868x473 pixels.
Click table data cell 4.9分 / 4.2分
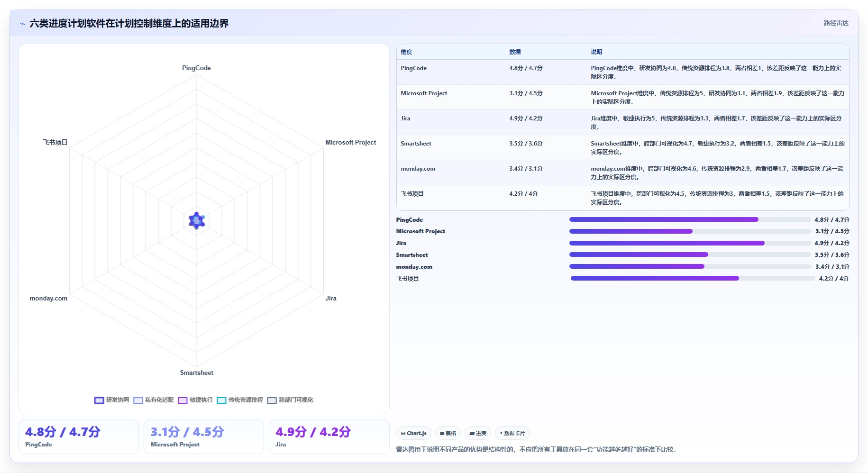pyautogui.click(x=526, y=118)
